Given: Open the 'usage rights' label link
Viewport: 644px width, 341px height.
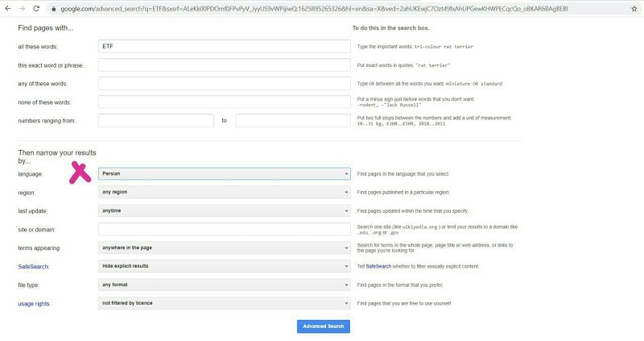Looking at the screenshot, I should pyautogui.click(x=34, y=304).
